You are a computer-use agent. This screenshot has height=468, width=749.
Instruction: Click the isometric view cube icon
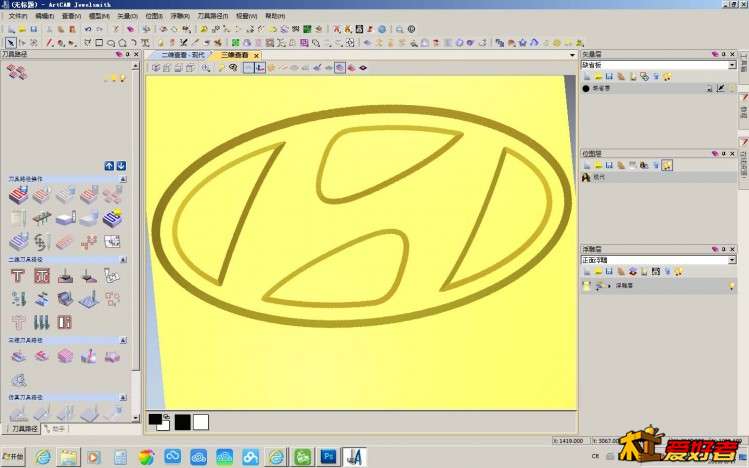coord(156,68)
